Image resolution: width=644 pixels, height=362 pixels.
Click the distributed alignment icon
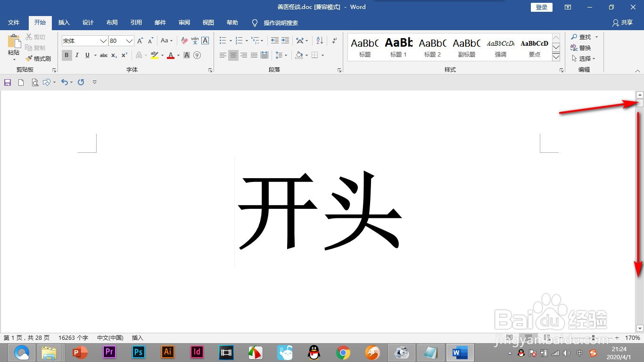coord(264,55)
